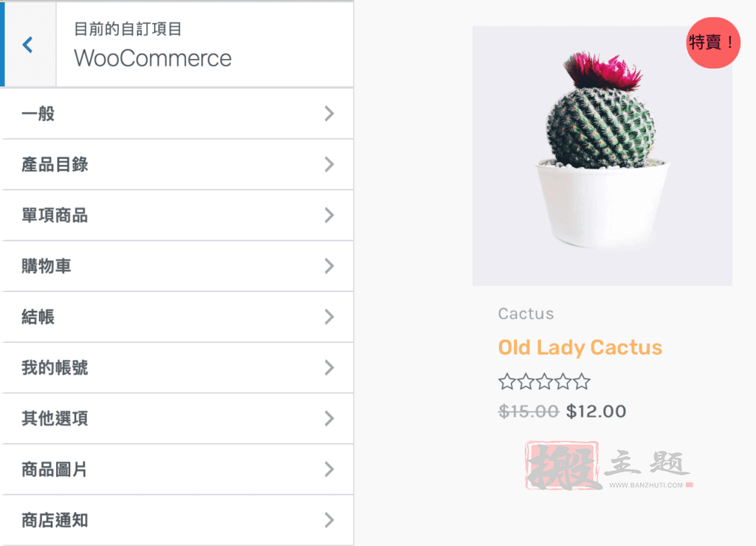Open the Old Lady Cactus product link
The width and height of the screenshot is (756, 546).
(x=580, y=347)
